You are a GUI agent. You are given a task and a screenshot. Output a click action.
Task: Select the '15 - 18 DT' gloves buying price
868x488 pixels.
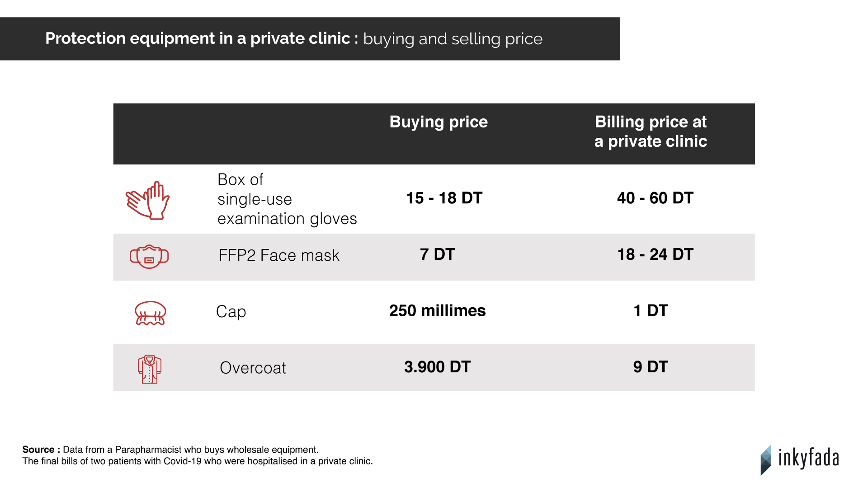tap(444, 198)
